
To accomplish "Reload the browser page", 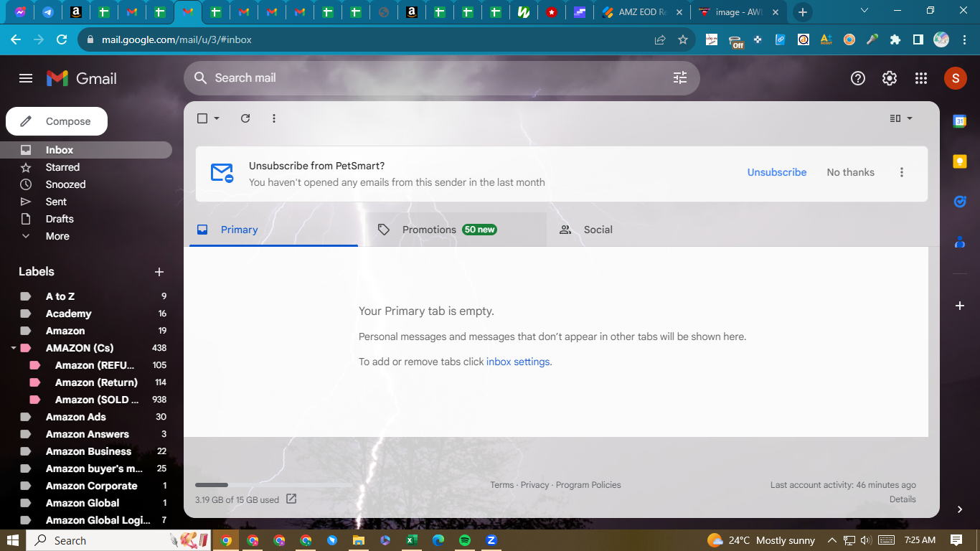I will 62,39.
